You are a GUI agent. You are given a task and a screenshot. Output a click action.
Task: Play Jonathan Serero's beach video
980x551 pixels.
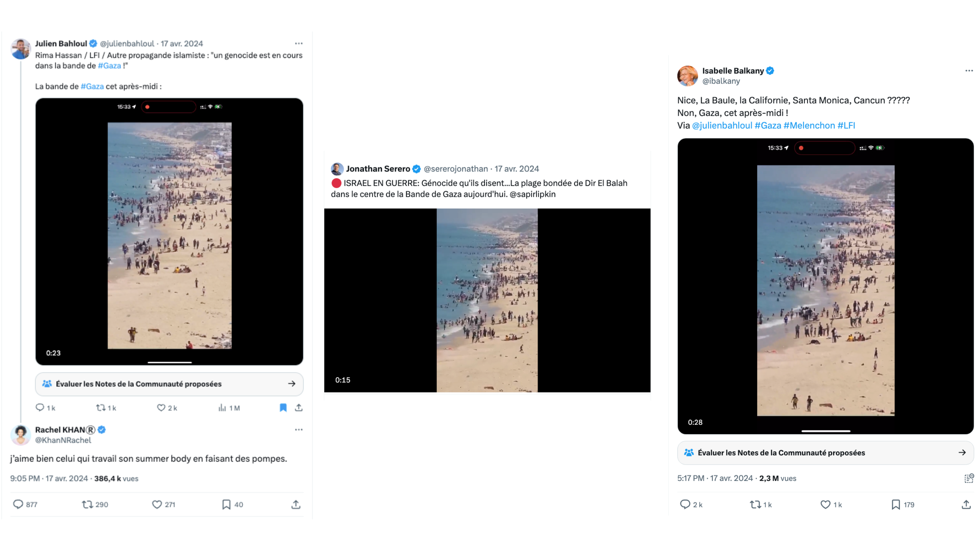[x=487, y=300]
